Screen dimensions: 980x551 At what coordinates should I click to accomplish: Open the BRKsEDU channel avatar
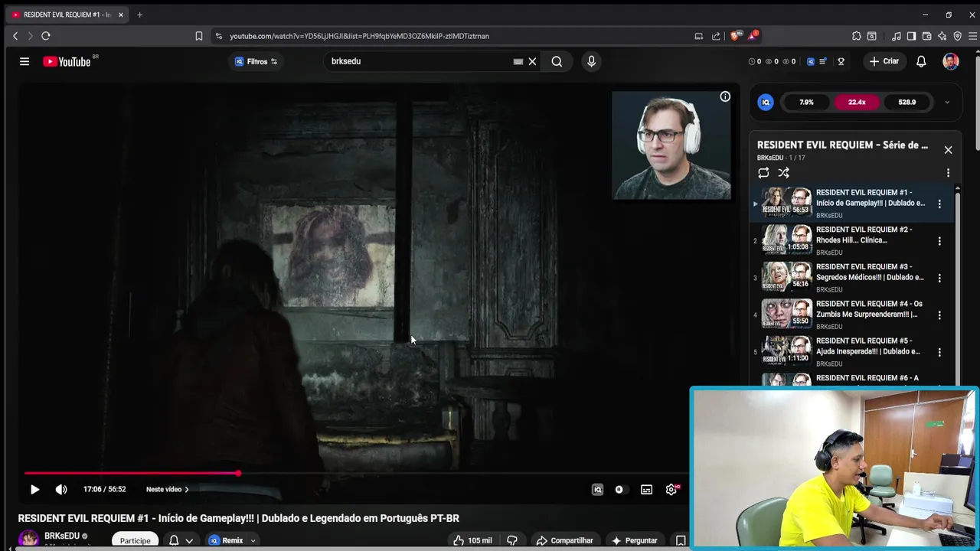click(29, 540)
